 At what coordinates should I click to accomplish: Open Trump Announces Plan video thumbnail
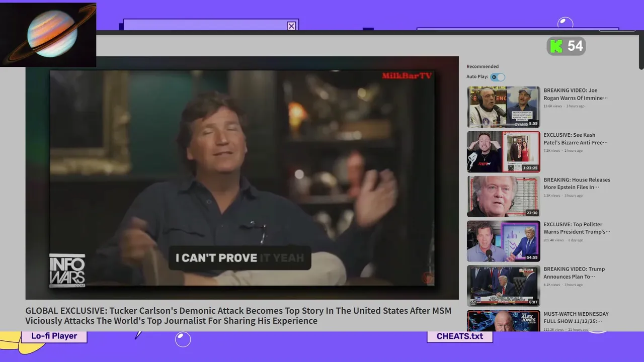point(503,286)
